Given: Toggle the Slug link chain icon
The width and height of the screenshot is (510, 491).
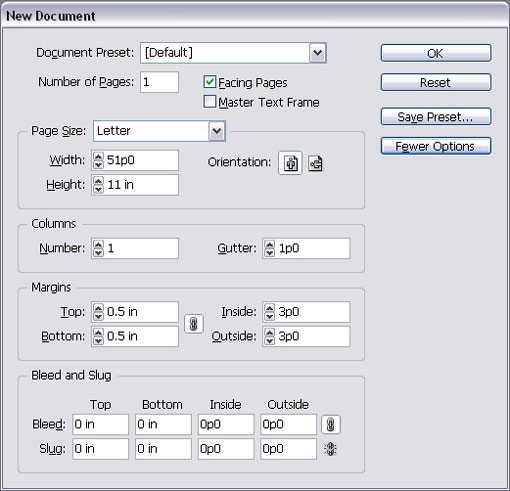Looking at the screenshot, I should [x=330, y=449].
